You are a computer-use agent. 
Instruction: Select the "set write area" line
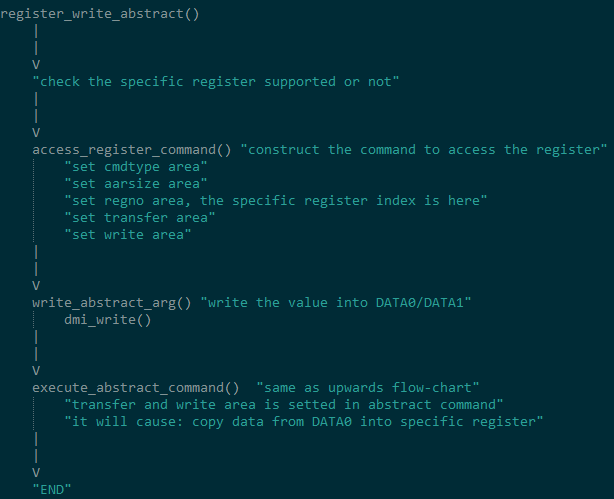tap(126, 234)
